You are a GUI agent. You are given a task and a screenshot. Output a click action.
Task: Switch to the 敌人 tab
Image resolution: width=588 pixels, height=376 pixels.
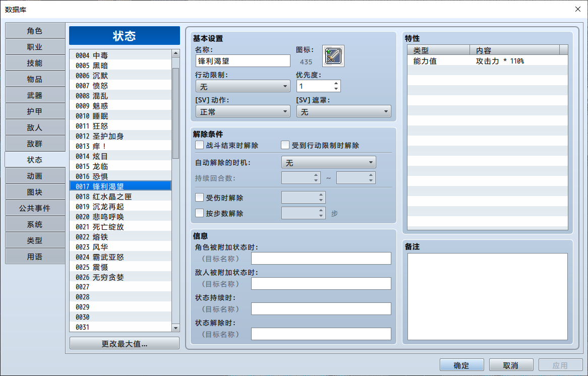tap(35, 128)
